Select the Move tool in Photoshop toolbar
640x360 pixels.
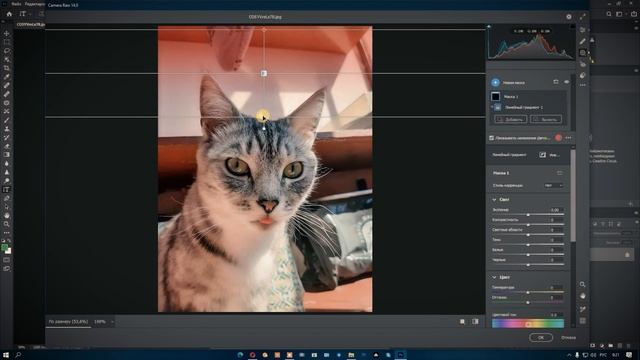pos(7,33)
